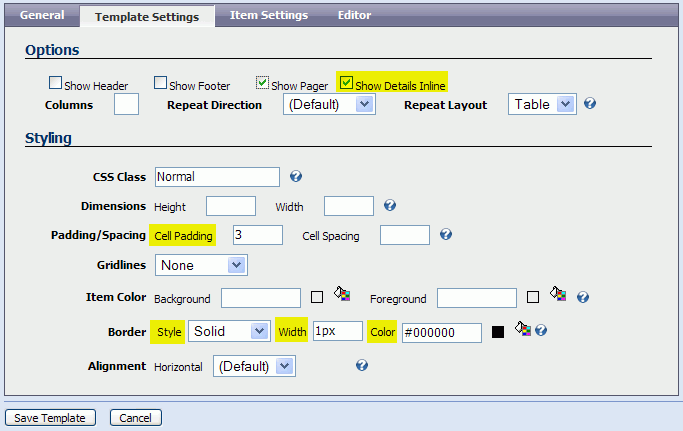Uncheck Show Details Inline checkbox

[x=346, y=82]
